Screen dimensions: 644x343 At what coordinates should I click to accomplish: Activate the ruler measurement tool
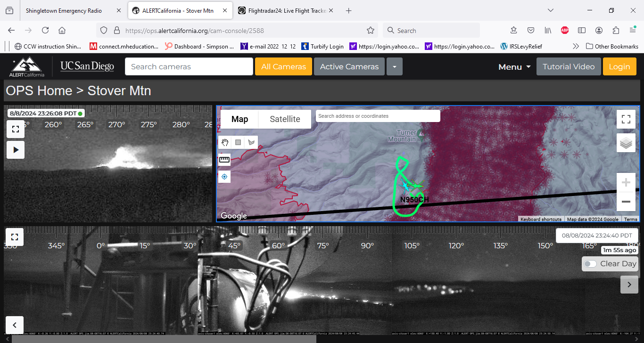coord(224,160)
